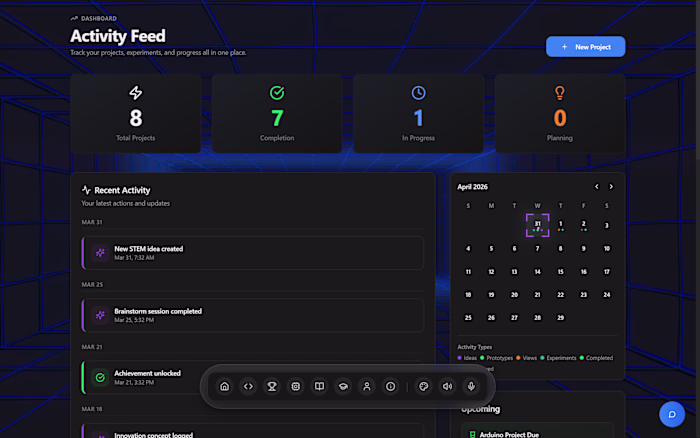
Task: Open the color palette theme icon
Action: [424, 386]
